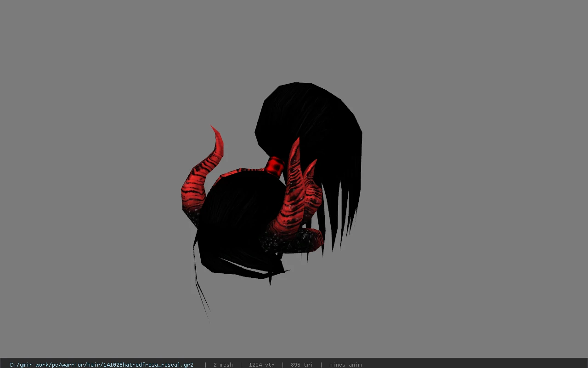Click the "895 tri" triangle count
This screenshot has width=588, height=368.
pos(301,365)
